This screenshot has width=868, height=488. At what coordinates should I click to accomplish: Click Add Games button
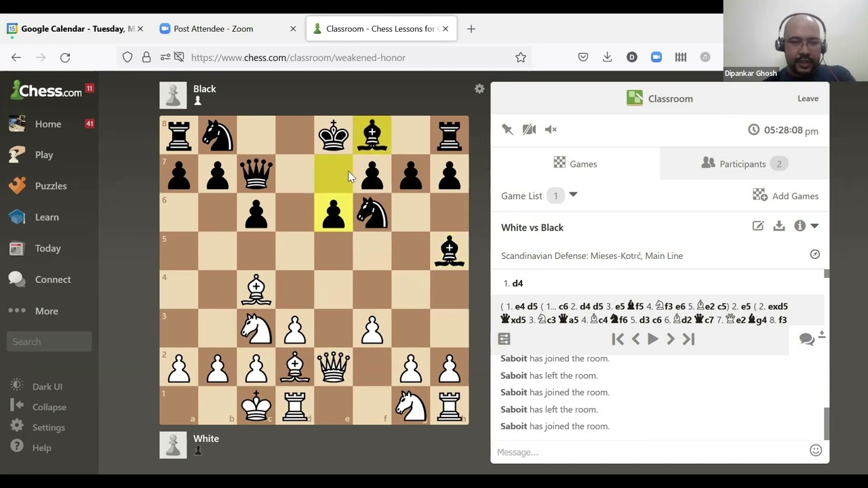click(x=785, y=196)
